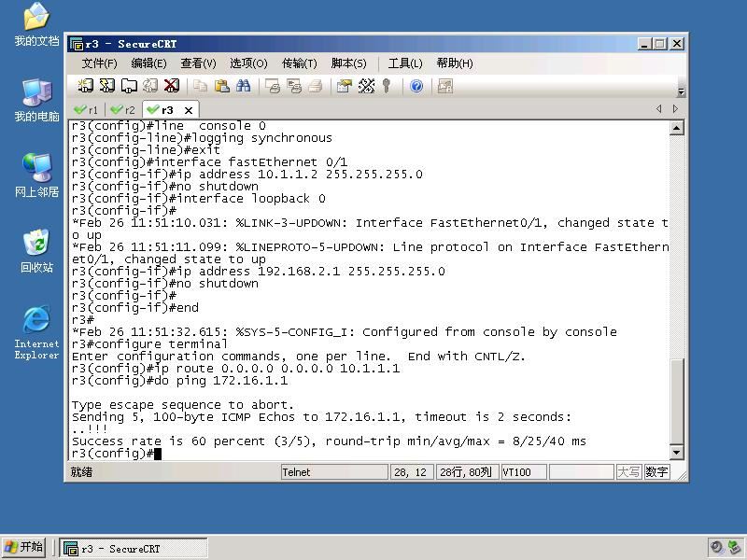
Task: Click the VT100 status bar field
Action: [x=524, y=472]
